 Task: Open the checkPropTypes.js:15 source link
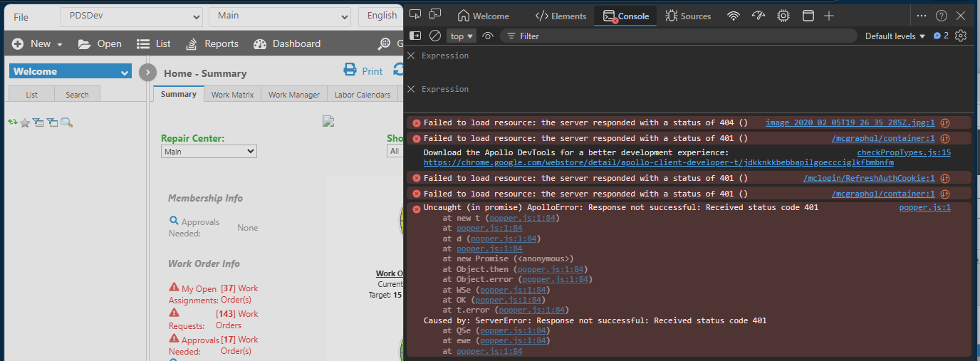pos(903,152)
